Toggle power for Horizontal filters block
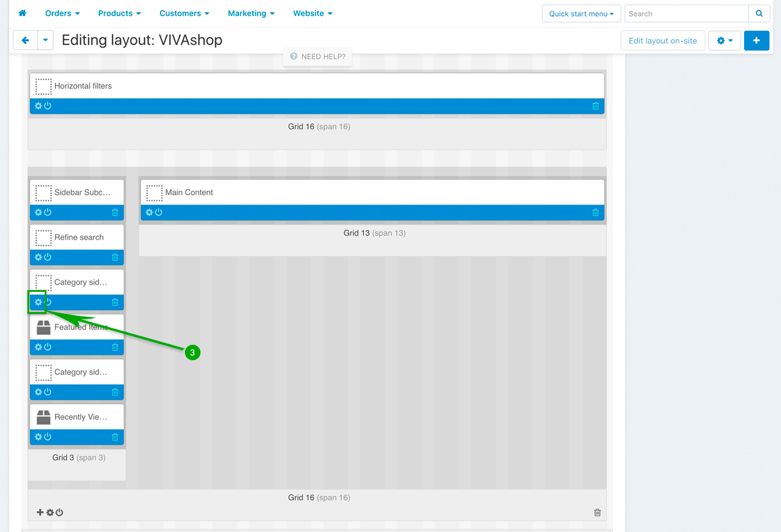Screen dimensions: 781x532 48,106
